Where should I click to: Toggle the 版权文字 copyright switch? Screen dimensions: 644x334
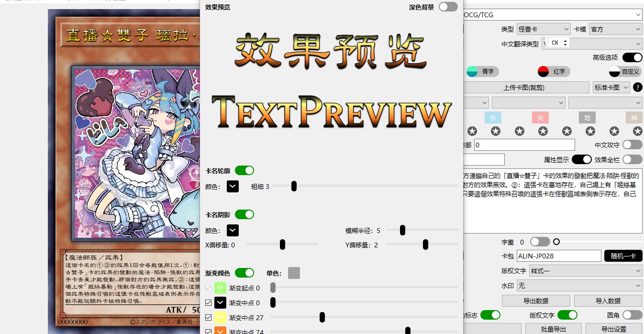point(567,315)
